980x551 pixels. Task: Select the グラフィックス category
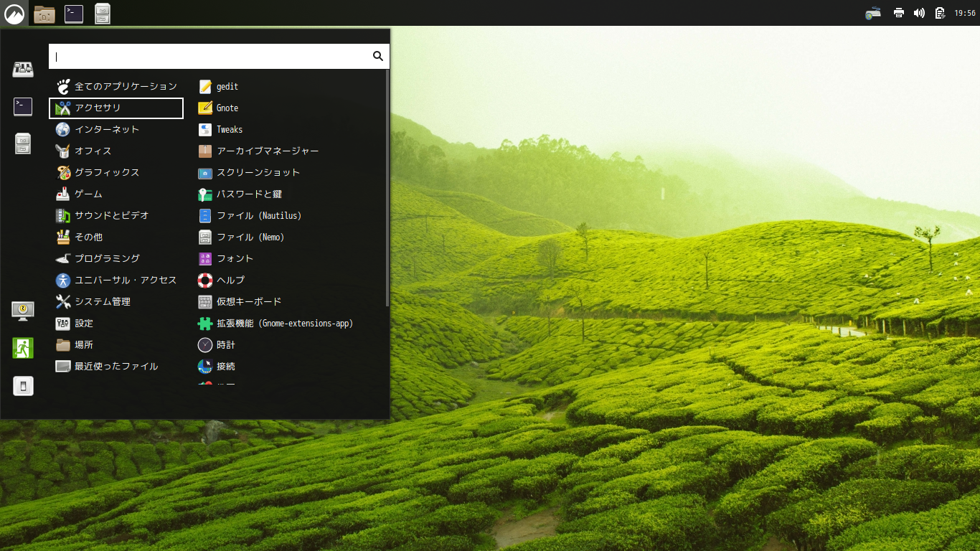(116, 173)
